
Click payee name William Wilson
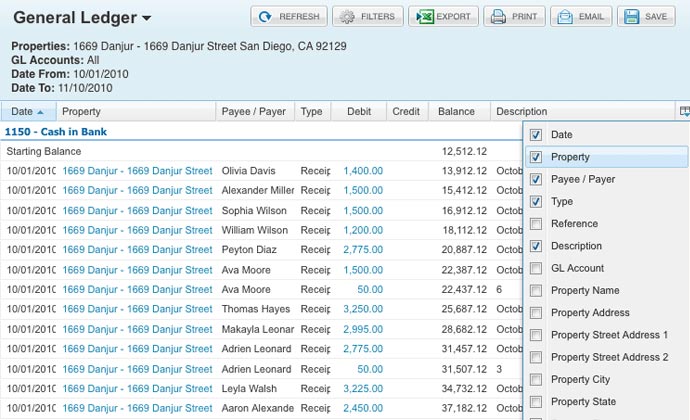click(x=255, y=230)
